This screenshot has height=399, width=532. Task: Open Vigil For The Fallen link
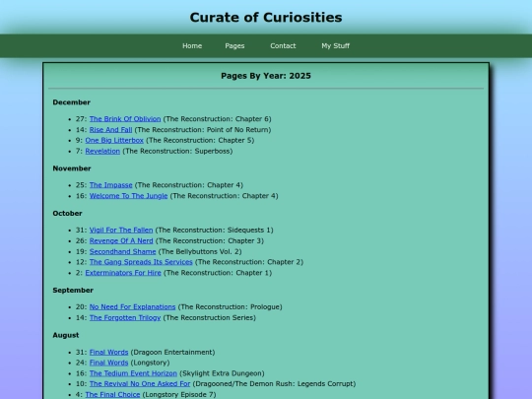(121, 230)
